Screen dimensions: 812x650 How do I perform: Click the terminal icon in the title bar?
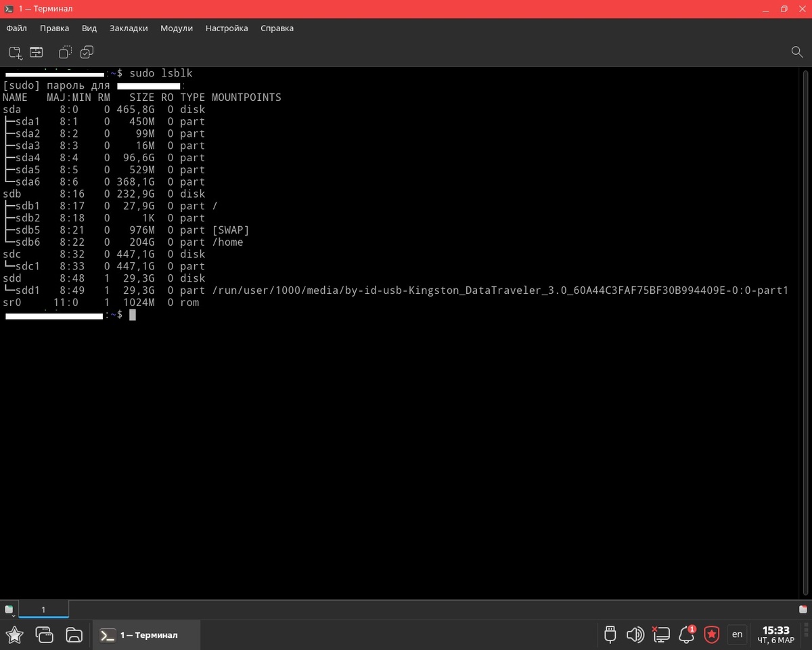click(9, 9)
